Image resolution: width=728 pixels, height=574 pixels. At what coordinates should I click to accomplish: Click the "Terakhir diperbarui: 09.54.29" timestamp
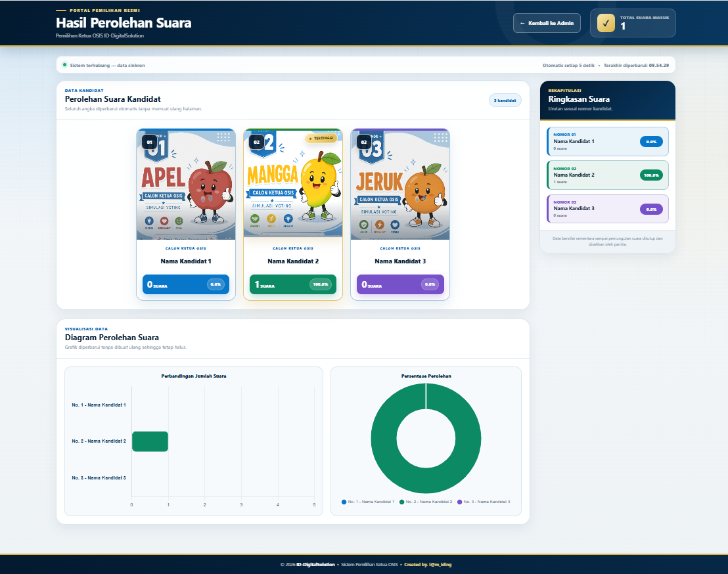click(636, 66)
